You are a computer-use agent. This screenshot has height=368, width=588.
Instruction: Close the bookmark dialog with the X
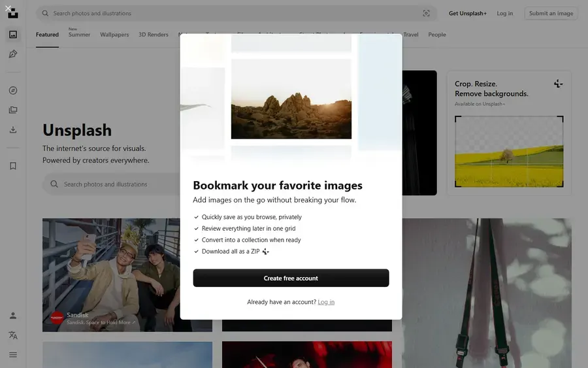pyautogui.click(x=8, y=8)
